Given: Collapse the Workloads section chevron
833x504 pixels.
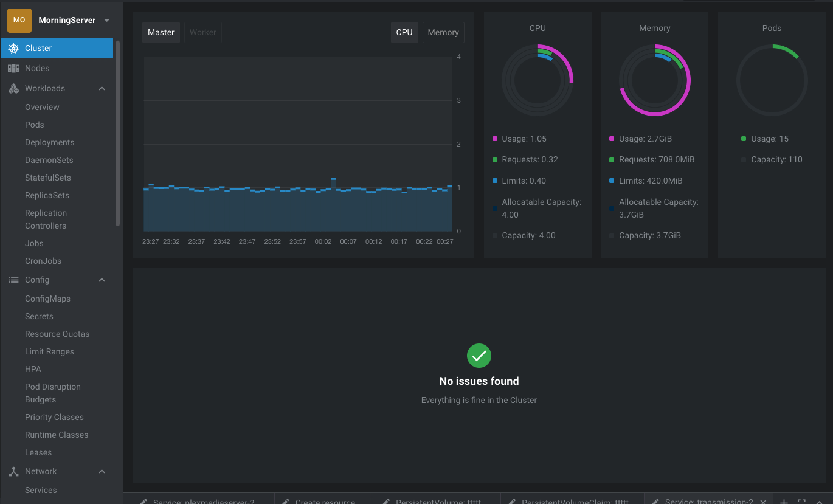Looking at the screenshot, I should click(102, 88).
